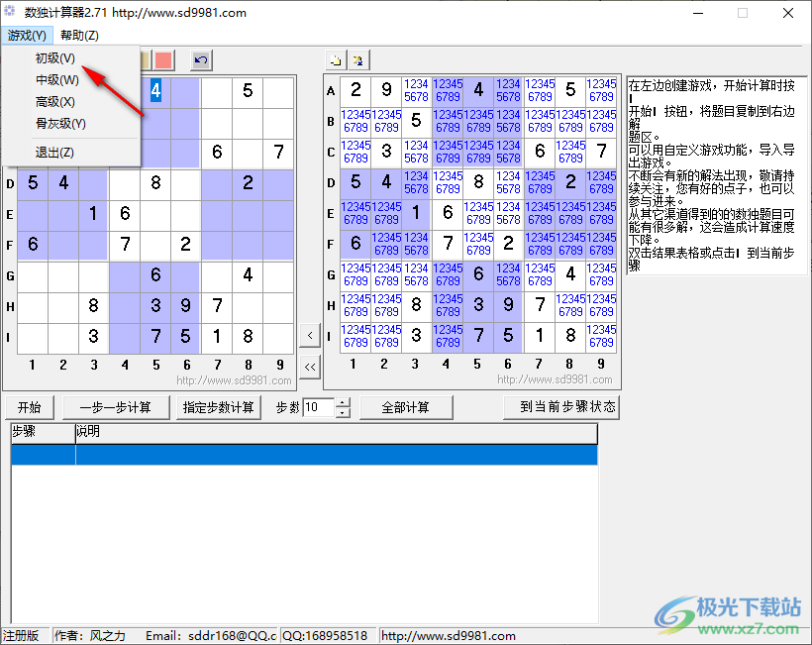Click right grid cell I7 showing 1
Image resolution: width=812 pixels, height=645 pixels.
[540, 336]
